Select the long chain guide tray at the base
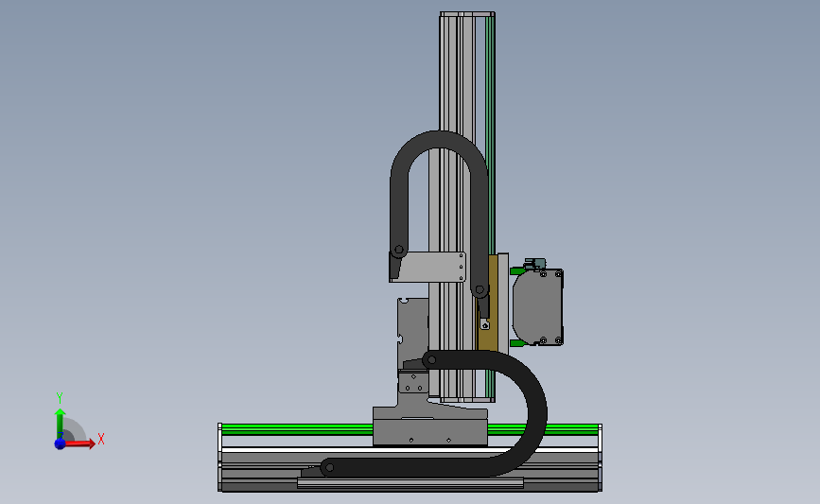The width and height of the screenshot is (820, 504). click(410, 483)
